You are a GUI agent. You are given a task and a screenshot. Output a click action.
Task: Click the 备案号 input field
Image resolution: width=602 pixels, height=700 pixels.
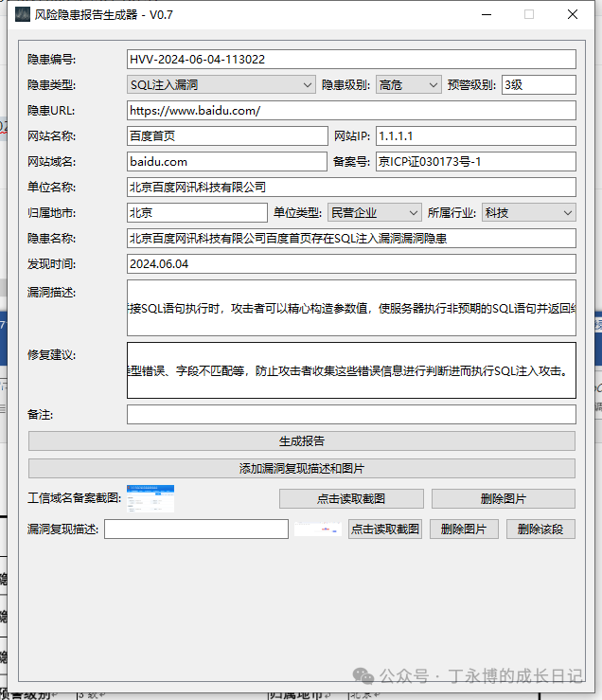pyautogui.click(x=476, y=162)
